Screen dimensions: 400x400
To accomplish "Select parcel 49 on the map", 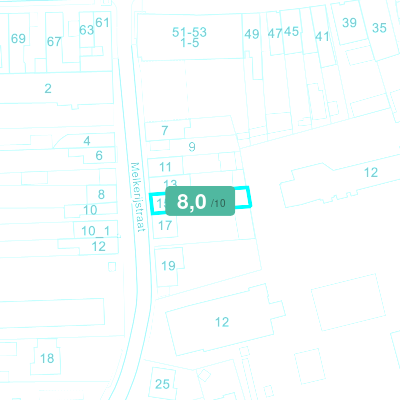I will 252,34.
